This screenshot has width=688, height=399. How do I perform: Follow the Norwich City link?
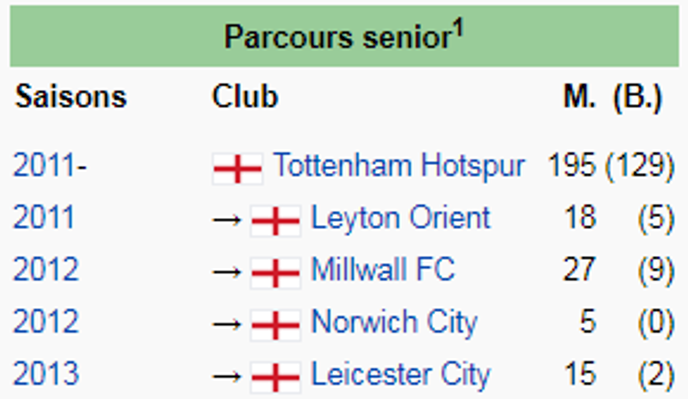(x=394, y=324)
